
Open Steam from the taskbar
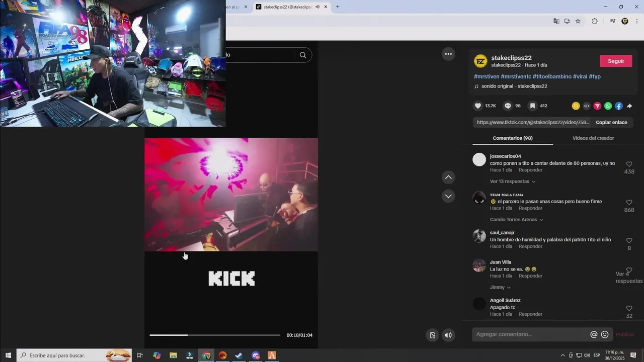(239, 355)
